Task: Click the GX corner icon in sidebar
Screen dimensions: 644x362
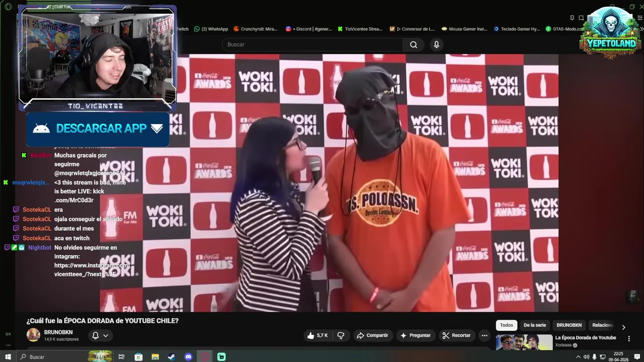Action: tap(8, 334)
